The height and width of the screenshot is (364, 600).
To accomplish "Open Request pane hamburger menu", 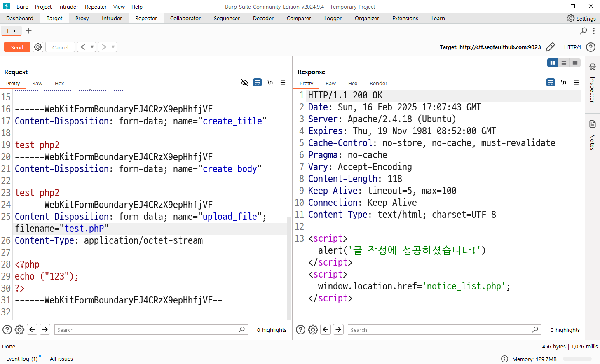I will [x=283, y=82].
